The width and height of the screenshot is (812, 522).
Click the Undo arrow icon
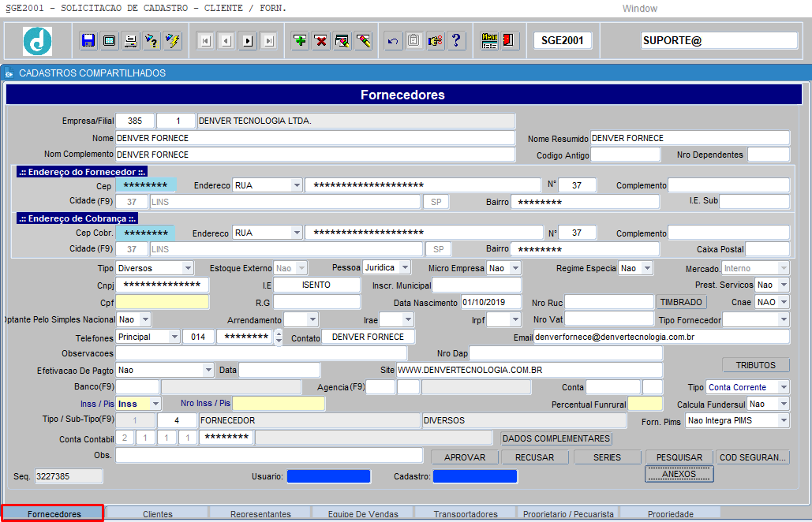(393, 40)
